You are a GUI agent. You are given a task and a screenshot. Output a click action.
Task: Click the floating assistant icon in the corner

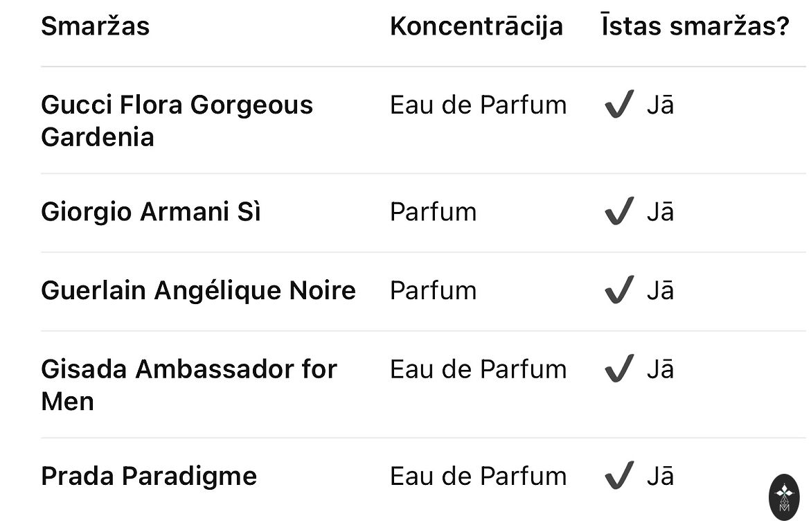(x=784, y=498)
